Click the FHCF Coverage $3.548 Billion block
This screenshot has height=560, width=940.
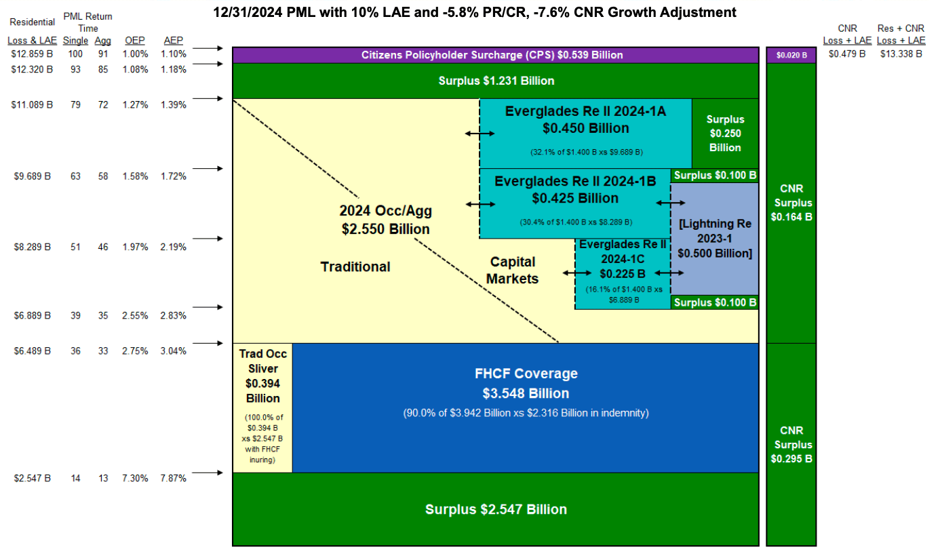526,407
